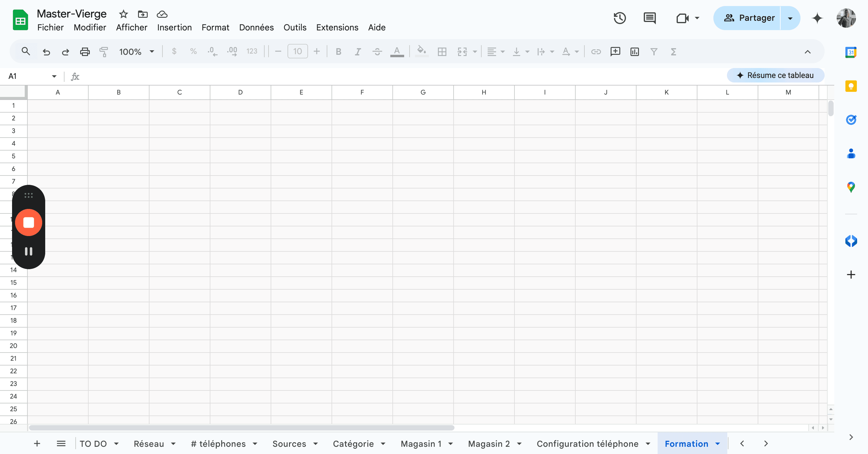Stop the screen recording
Image resolution: width=868 pixels, height=454 pixels.
click(x=29, y=222)
